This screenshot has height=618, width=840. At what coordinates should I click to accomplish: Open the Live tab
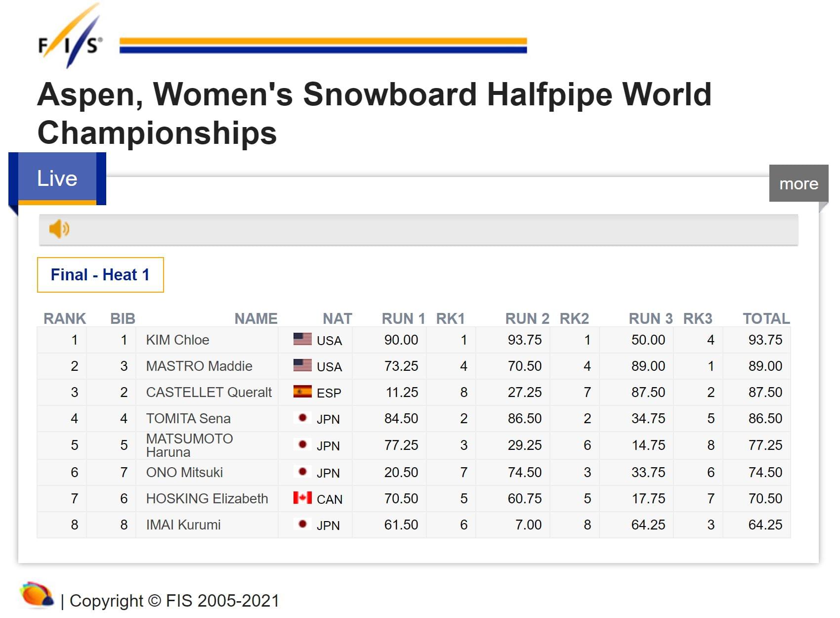pos(57,178)
